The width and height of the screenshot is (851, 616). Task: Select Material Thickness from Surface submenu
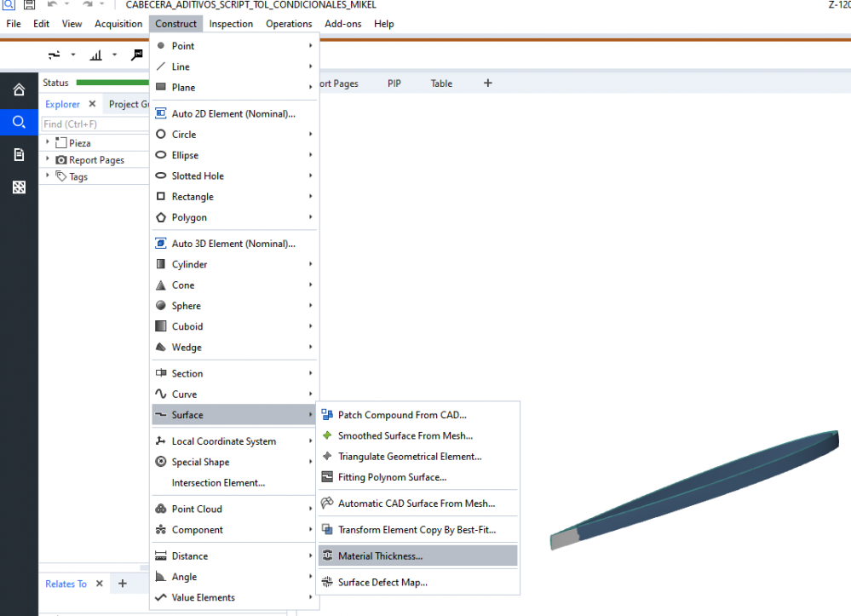coord(380,556)
